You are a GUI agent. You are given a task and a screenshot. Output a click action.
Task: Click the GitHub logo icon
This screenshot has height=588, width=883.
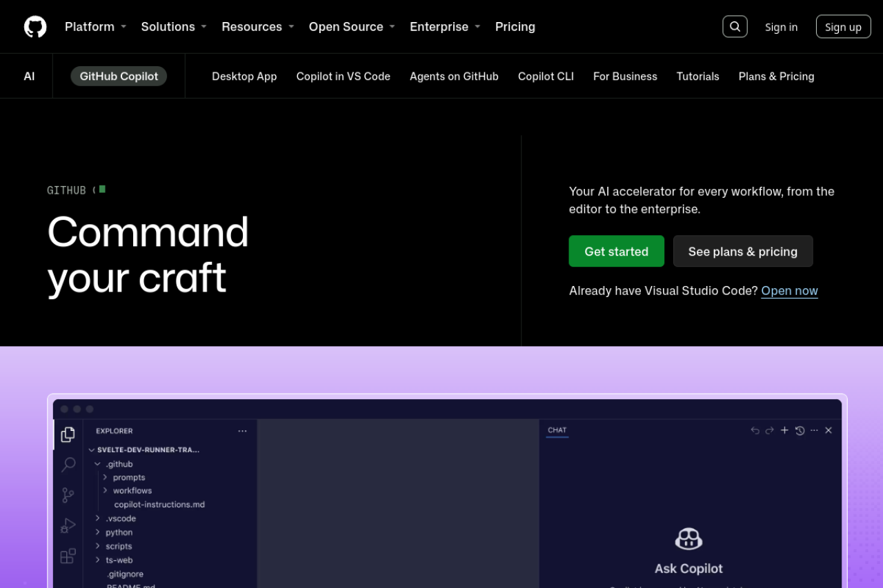click(x=35, y=27)
